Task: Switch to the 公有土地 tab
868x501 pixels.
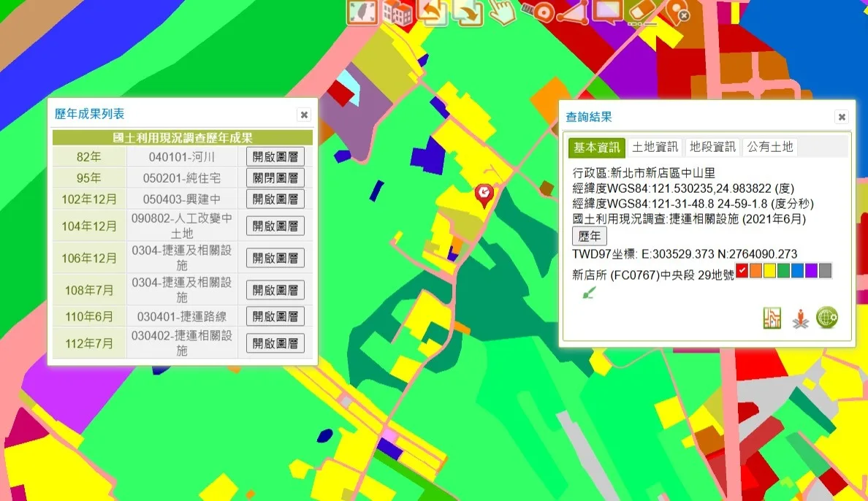Action: pyautogui.click(x=769, y=147)
